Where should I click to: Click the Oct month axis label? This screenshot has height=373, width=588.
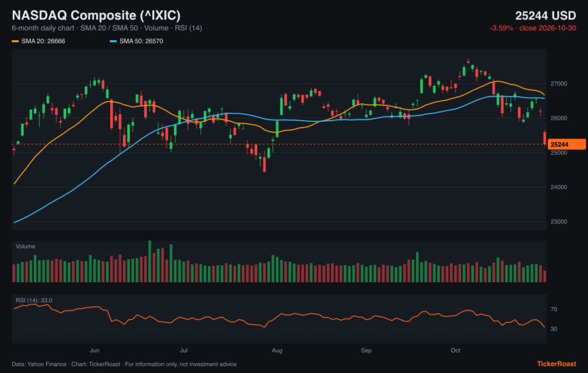click(x=455, y=351)
